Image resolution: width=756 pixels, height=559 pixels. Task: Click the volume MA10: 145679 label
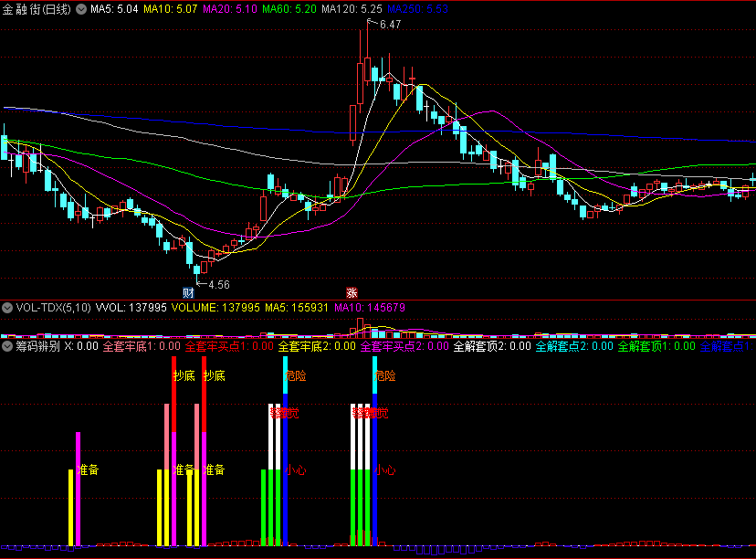(370, 308)
